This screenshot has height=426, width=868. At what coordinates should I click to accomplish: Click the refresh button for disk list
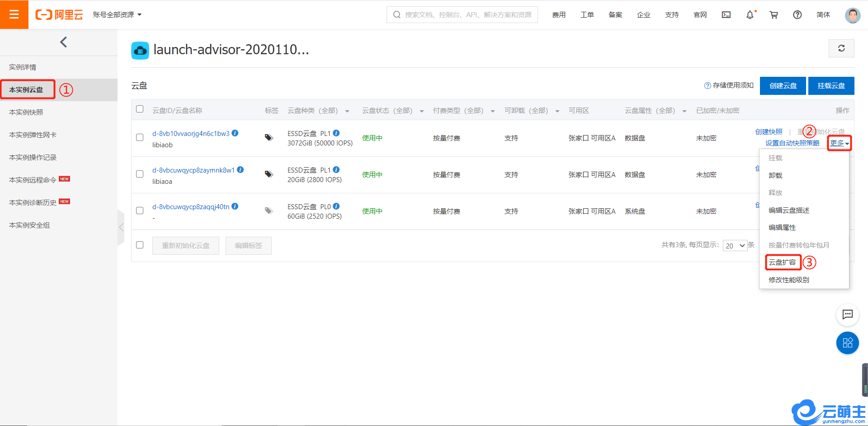coord(841,48)
